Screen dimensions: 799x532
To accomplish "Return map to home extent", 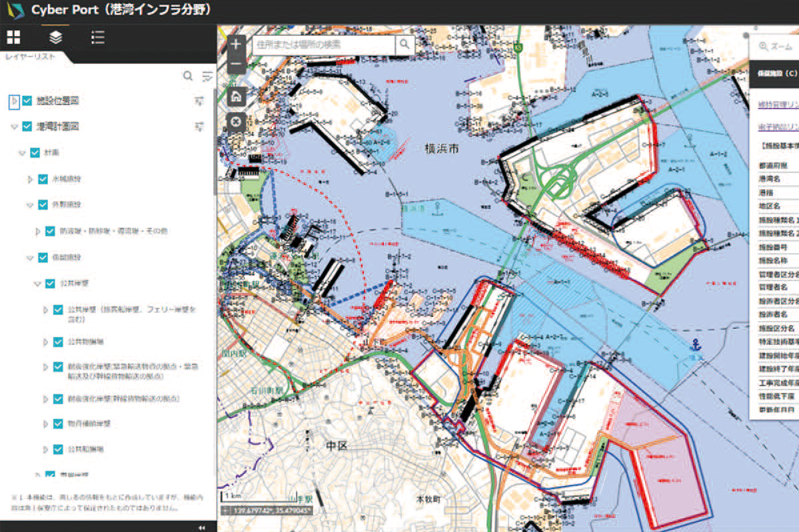I will [x=236, y=97].
